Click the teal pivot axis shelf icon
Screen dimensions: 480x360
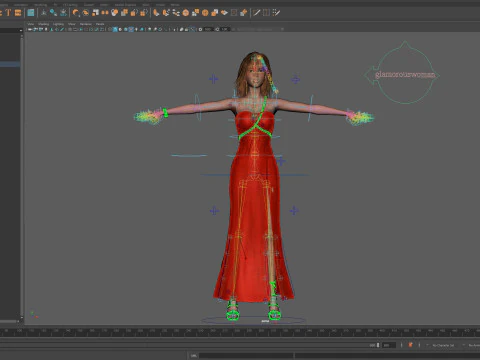(x=44, y=13)
